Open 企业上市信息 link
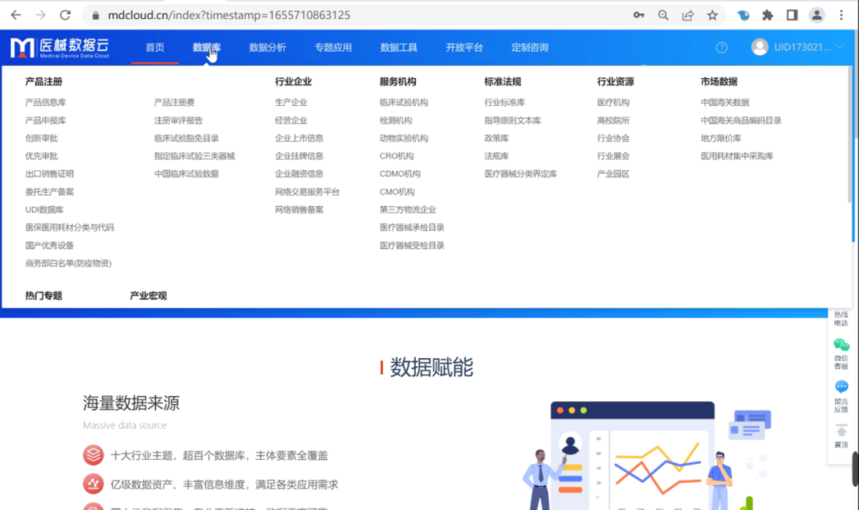The image size is (859, 510). 299,139
